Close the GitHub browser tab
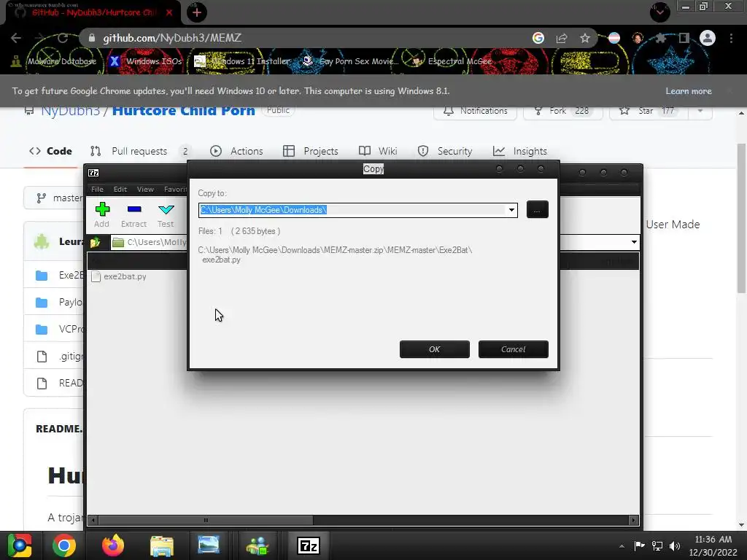 tap(169, 12)
